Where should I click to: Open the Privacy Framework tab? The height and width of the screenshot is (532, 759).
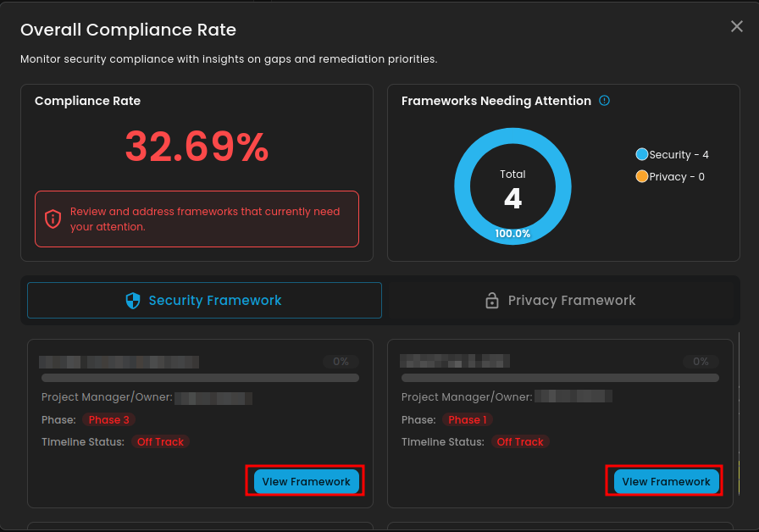[560, 301]
